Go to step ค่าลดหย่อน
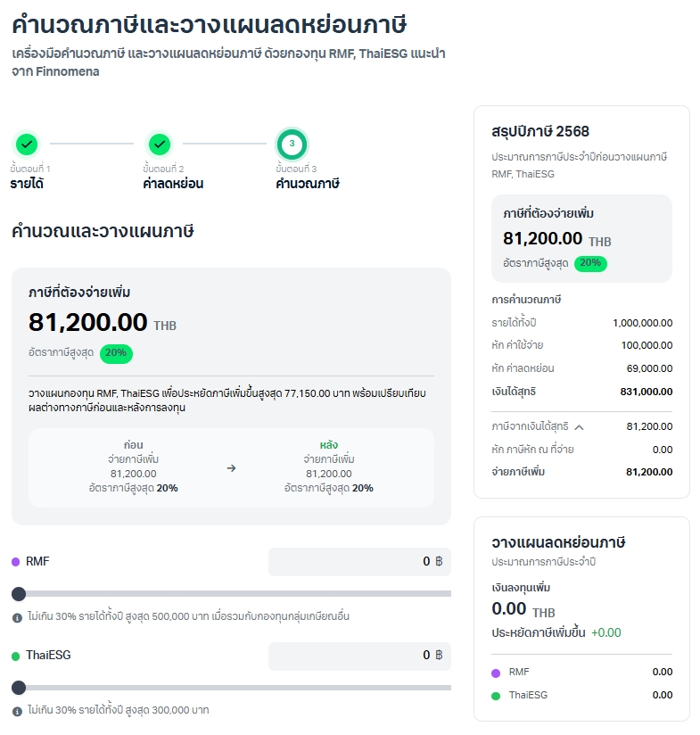Screen dimensions: 700x735 click(173, 183)
